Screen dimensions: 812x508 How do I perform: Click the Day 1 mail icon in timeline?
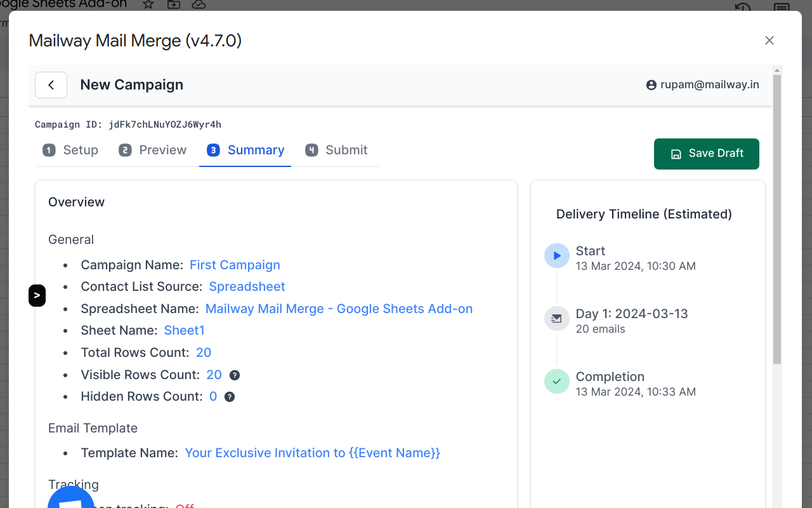pyautogui.click(x=557, y=319)
